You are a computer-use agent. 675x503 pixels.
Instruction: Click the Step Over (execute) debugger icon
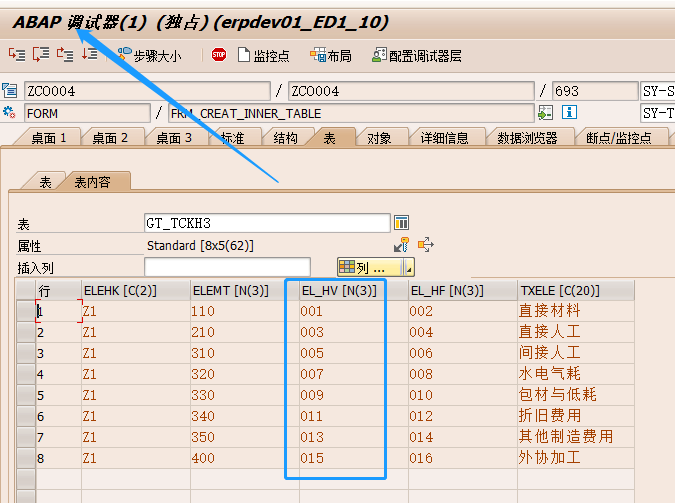(x=41, y=55)
